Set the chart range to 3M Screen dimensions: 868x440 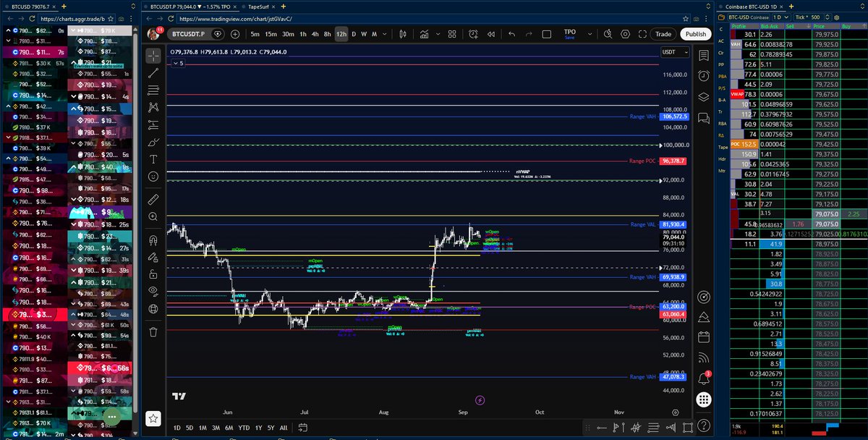pos(216,428)
